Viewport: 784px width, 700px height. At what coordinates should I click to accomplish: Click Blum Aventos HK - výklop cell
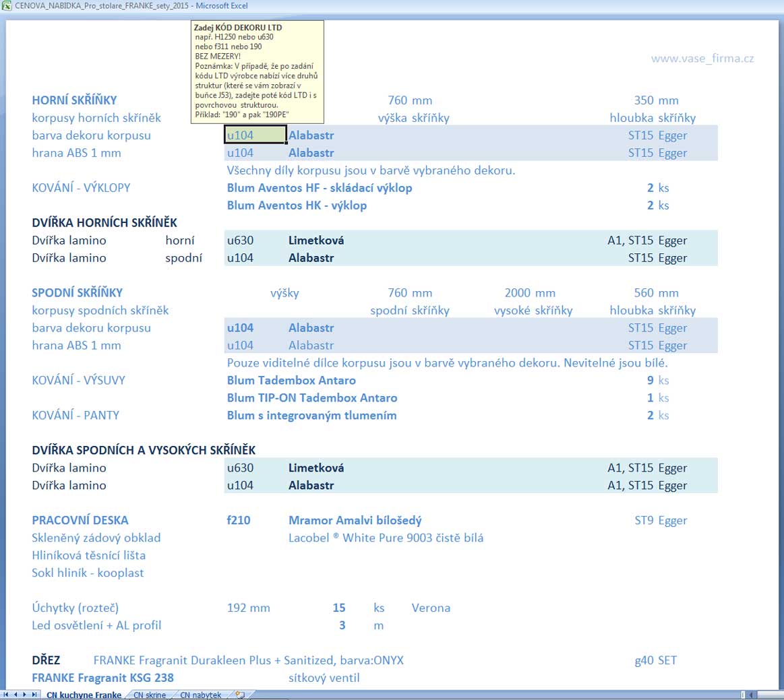point(297,205)
